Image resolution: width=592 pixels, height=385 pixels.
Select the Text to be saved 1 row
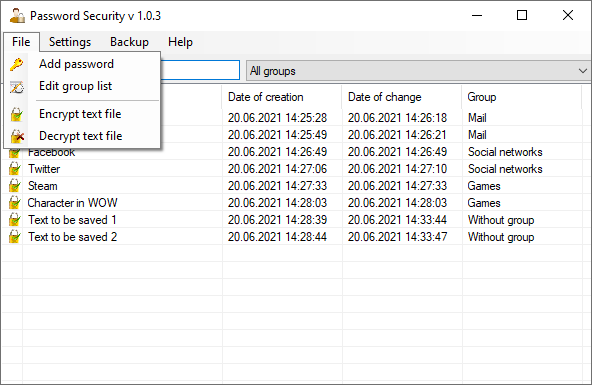click(x=291, y=220)
